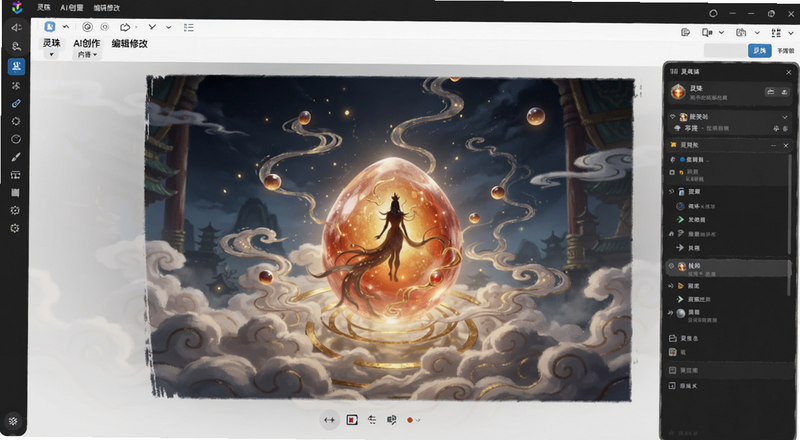Click the upper gear icon in the left sidebar
The image size is (800, 440).
[15, 210]
